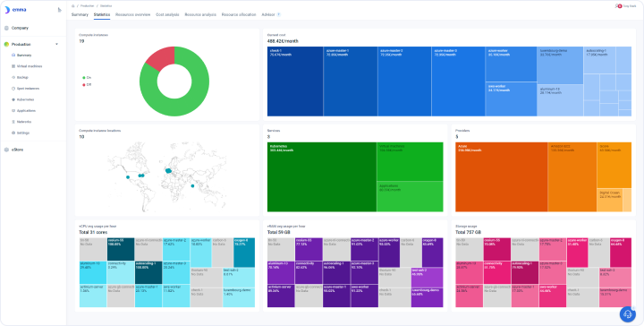Image resolution: width=644 pixels, height=326 pixels.
Task: Open notifications via the bell icon
Action: click(x=618, y=5)
